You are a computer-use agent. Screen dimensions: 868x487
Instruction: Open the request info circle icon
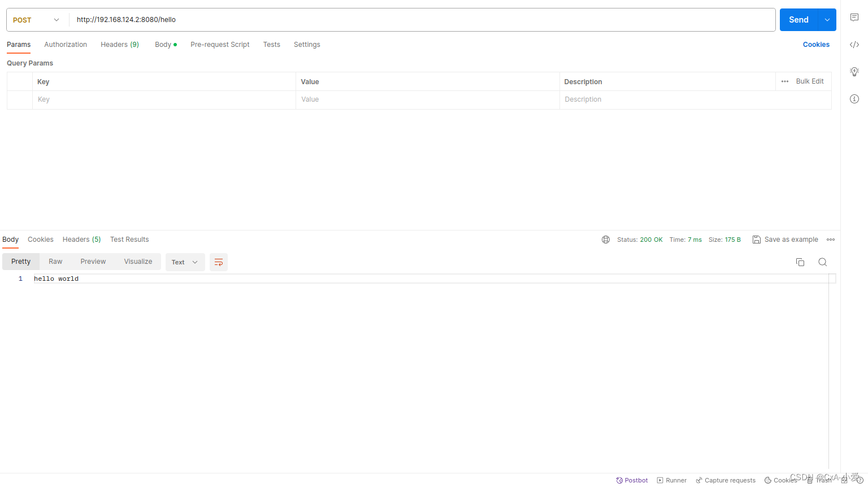(854, 99)
